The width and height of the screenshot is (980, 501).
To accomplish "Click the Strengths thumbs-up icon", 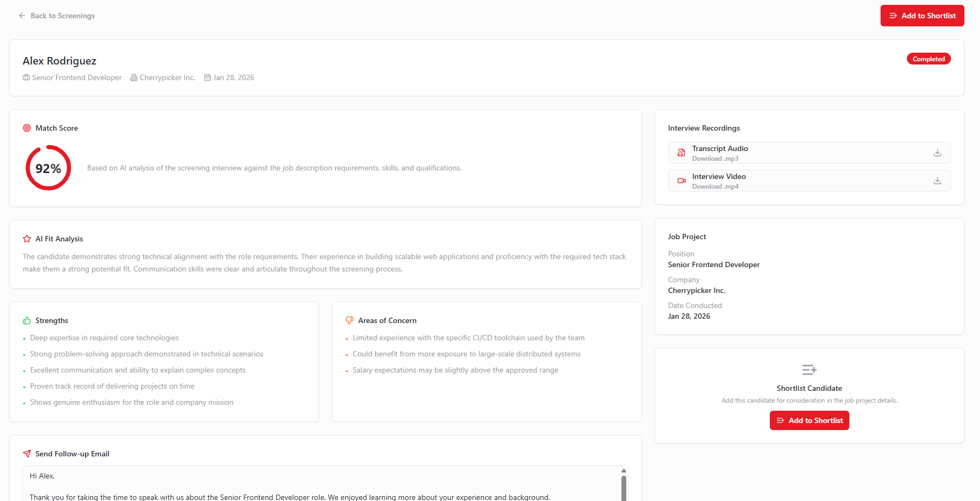I will [27, 320].
